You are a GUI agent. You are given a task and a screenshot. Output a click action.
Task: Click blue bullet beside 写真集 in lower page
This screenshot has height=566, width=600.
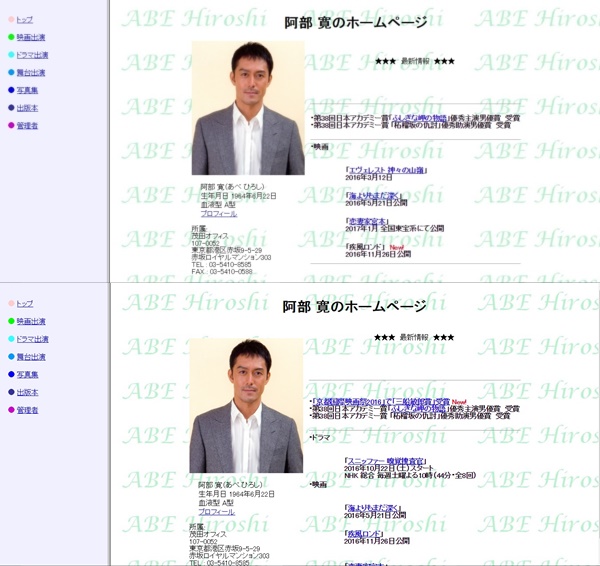point(11,374)
